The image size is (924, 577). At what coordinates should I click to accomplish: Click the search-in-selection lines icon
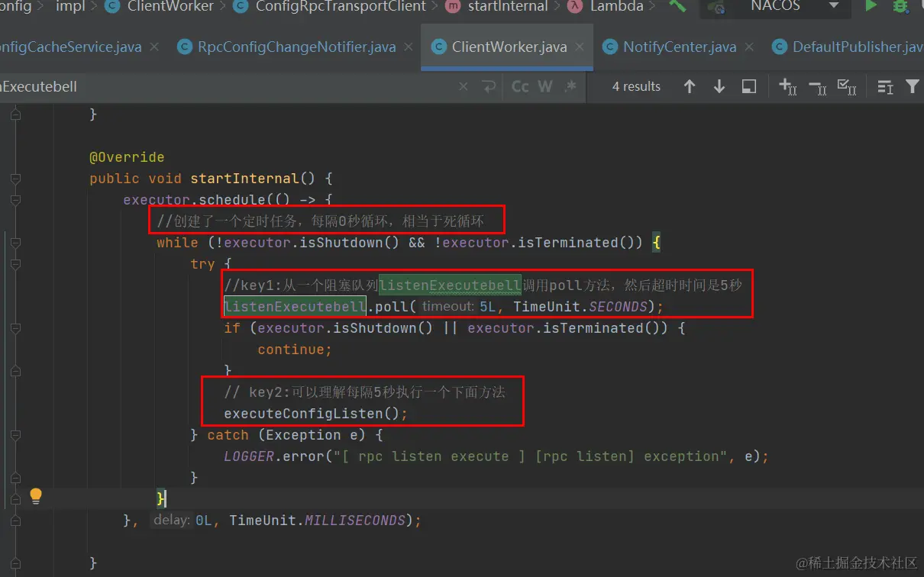[x=885, y=86]
